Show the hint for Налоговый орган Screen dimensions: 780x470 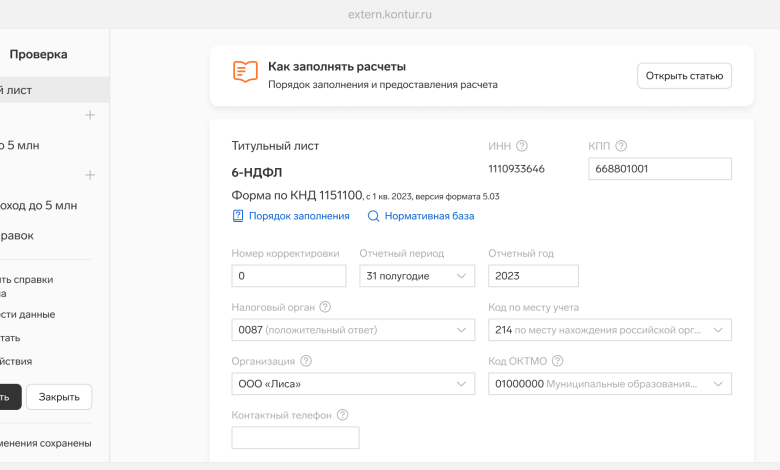325,308
